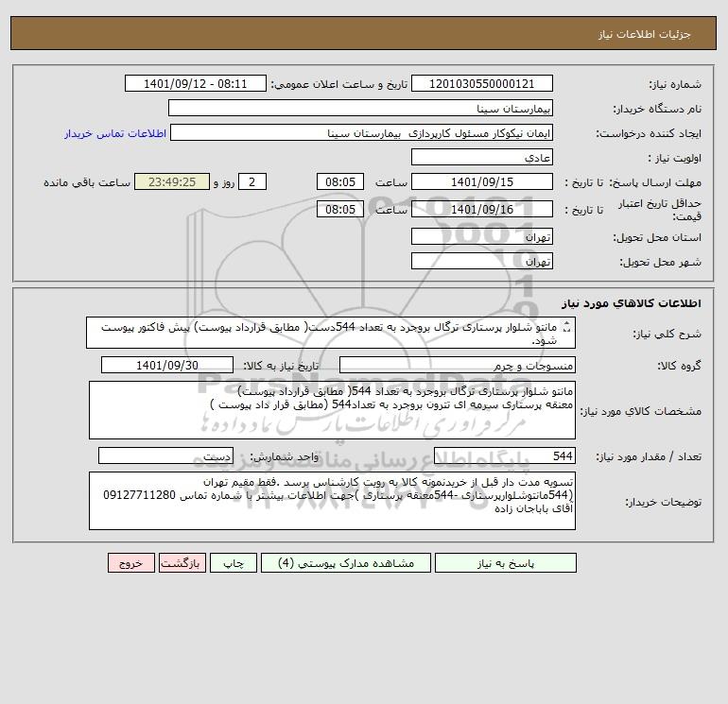Image resolution: width=728 pixels, height=704 pixels.
Task: Click requester field ایمان نیکوکار
Action: click(x=361, y=132)
